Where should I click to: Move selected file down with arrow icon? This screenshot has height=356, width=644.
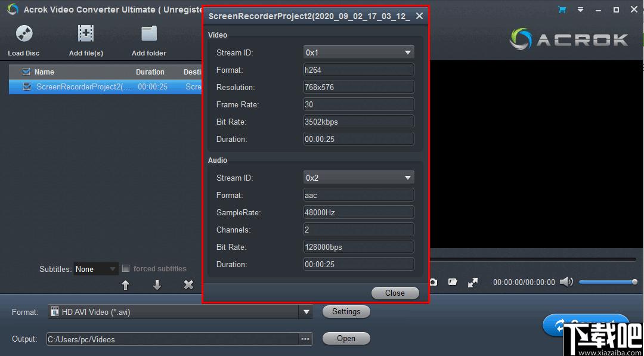click(x=157, y=285)
